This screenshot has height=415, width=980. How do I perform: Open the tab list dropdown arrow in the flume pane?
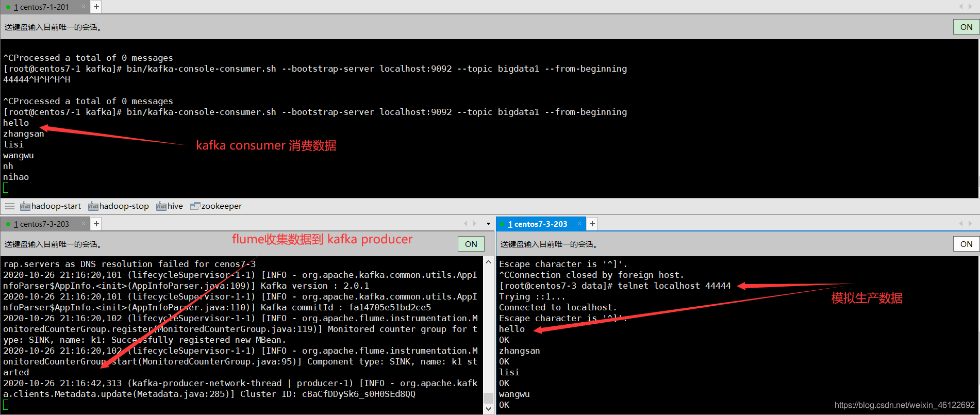tap(488, 224)
